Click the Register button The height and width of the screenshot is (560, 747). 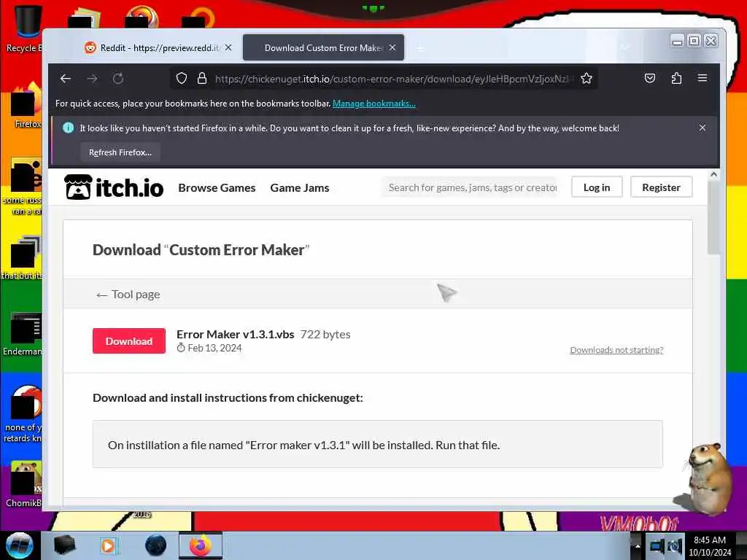tap(661, 187)
